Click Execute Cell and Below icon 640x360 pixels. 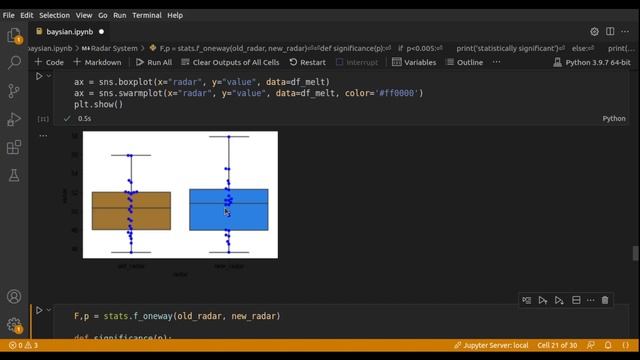point(559,300)
